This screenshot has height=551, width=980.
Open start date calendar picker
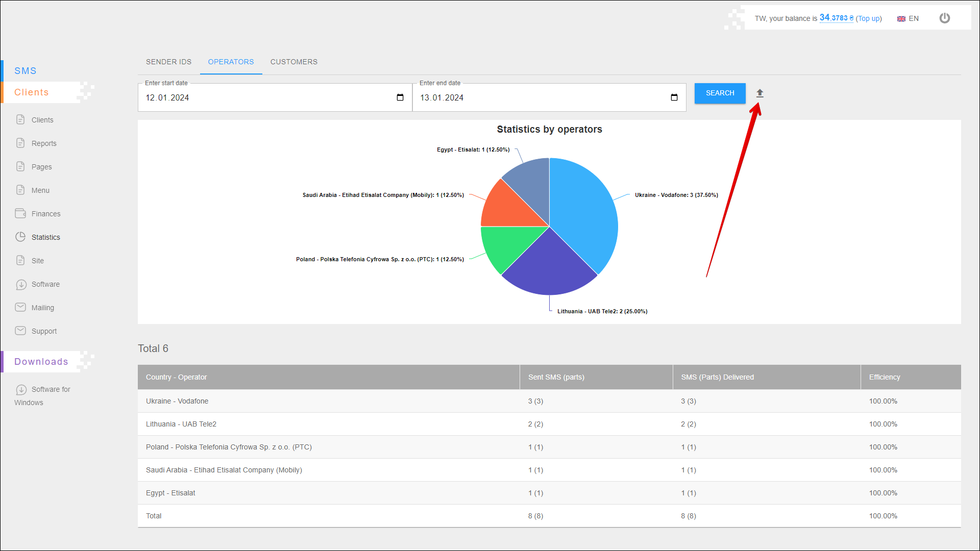(x=400, y=97)
